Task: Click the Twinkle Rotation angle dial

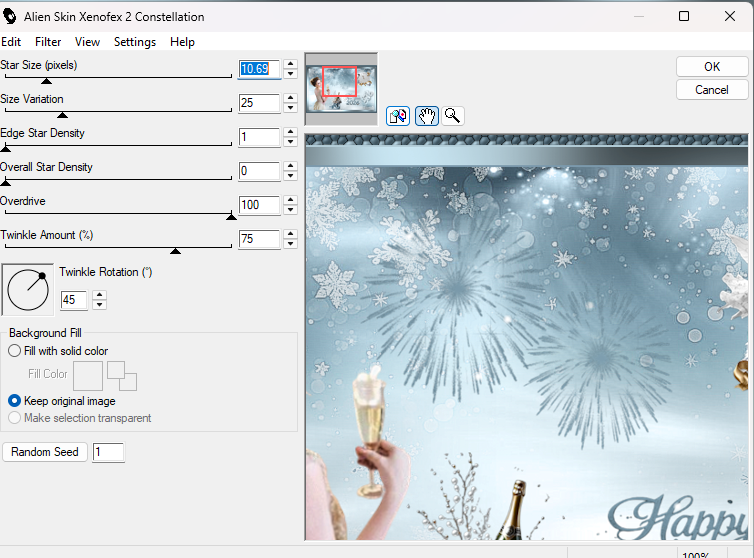Action: 28,289
